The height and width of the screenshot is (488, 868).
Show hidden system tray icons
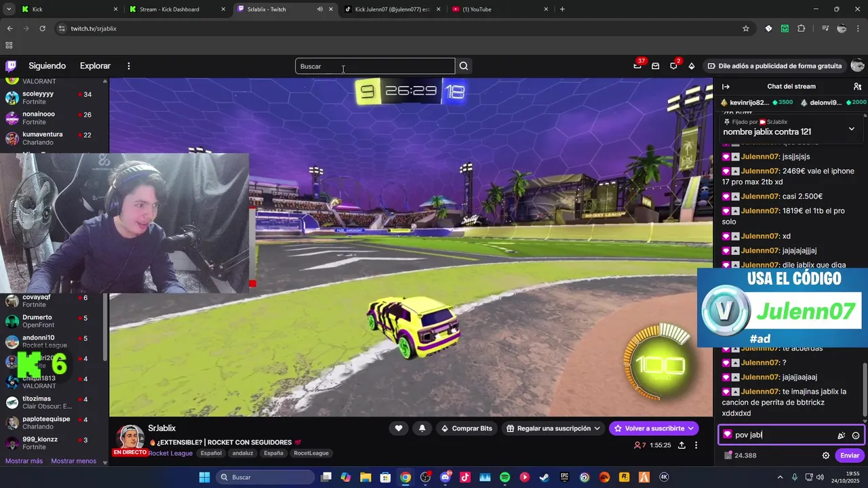(780, 477)
